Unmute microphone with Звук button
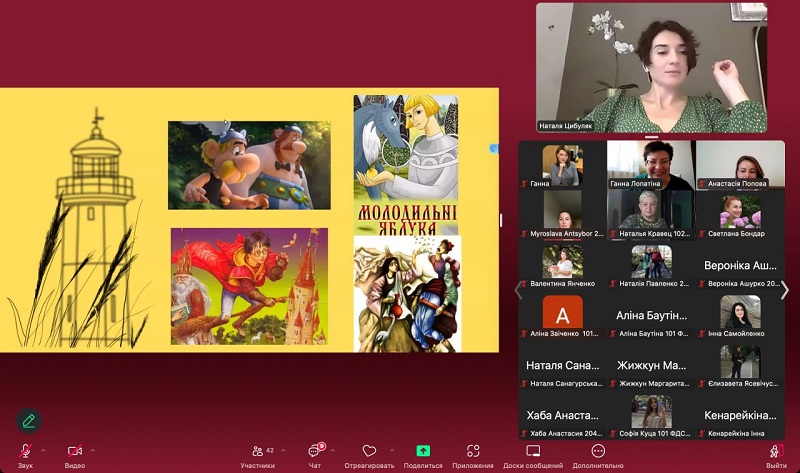 tap(24, 452)
